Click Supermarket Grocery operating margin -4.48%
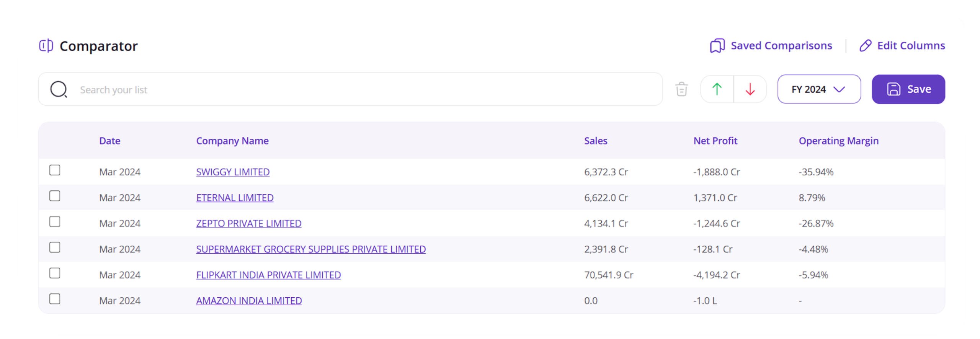This screenshot has height=339, width=980. [x=813, y=249]
